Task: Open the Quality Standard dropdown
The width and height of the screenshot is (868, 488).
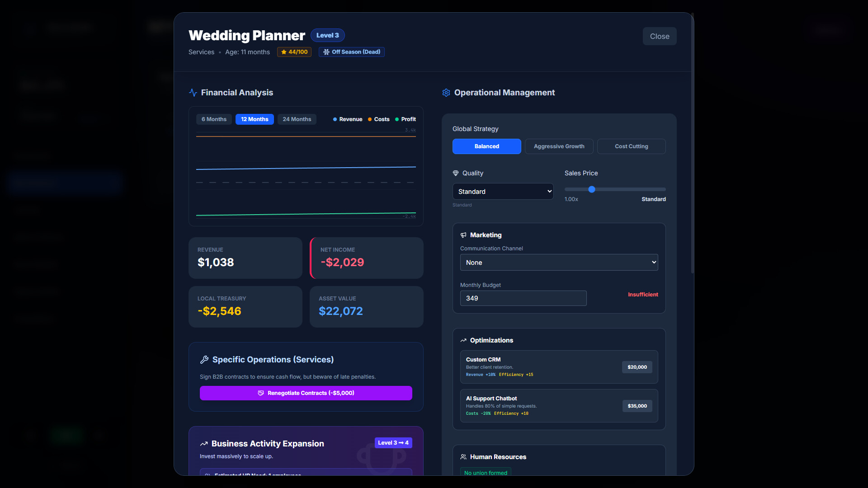Action: (x=503, y=192)
